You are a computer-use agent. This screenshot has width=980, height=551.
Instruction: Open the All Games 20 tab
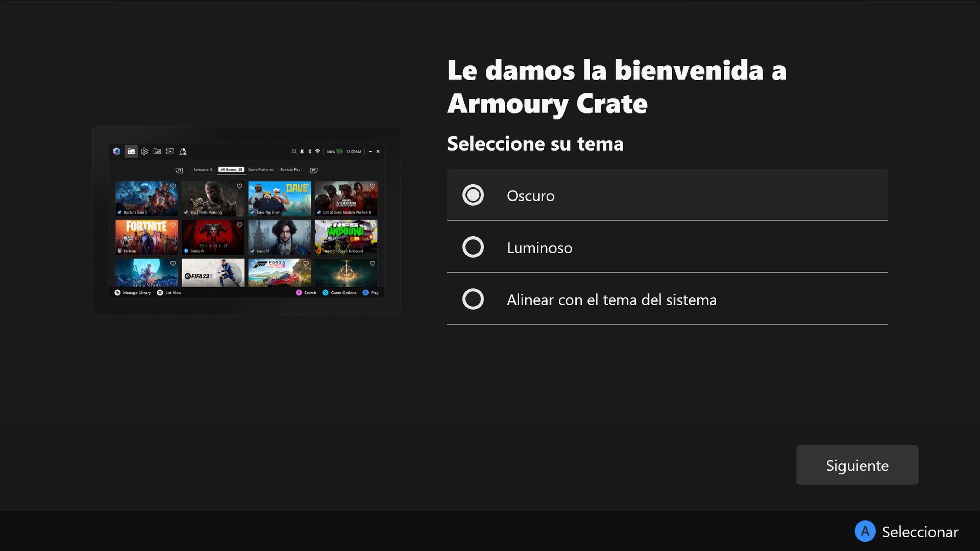point(231,170)
